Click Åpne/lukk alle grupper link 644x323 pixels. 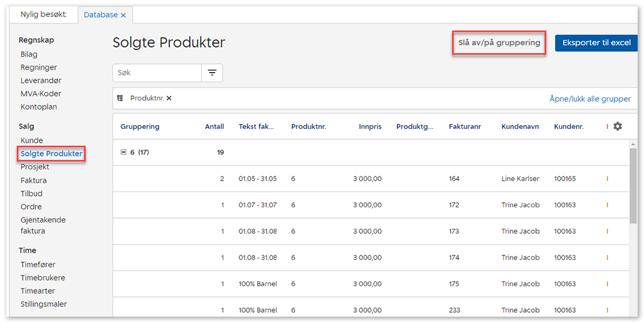(590, 99)
